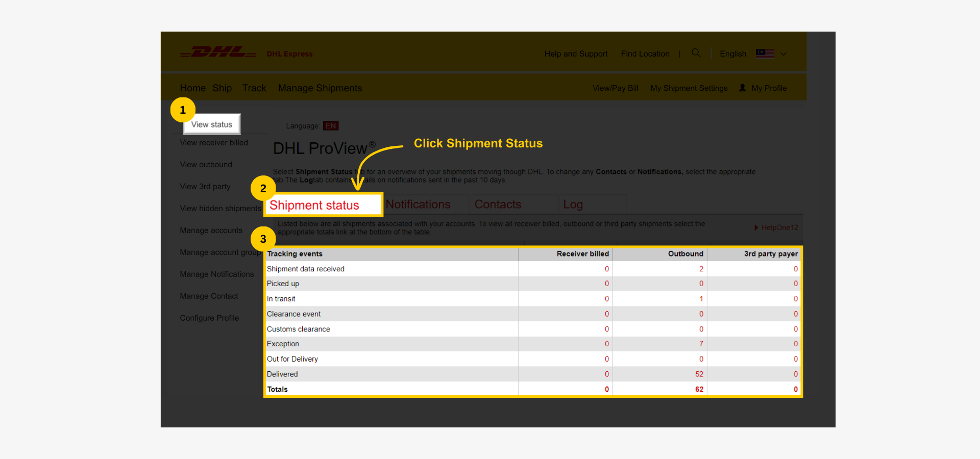Expand the language chevron dropdown

(783, 54)
